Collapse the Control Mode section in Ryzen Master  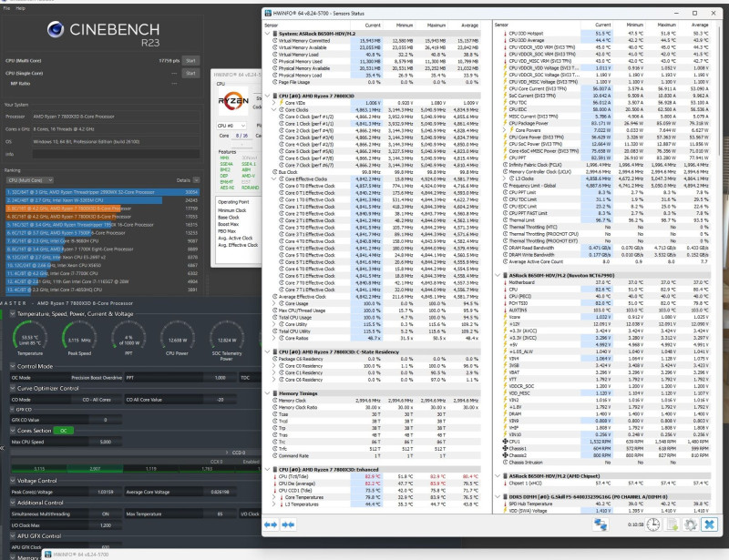coord(13,366)
